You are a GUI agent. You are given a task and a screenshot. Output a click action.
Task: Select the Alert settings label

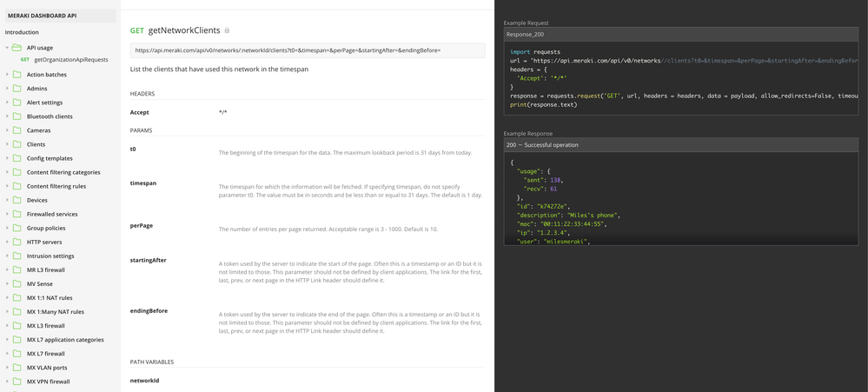point(45,103)
